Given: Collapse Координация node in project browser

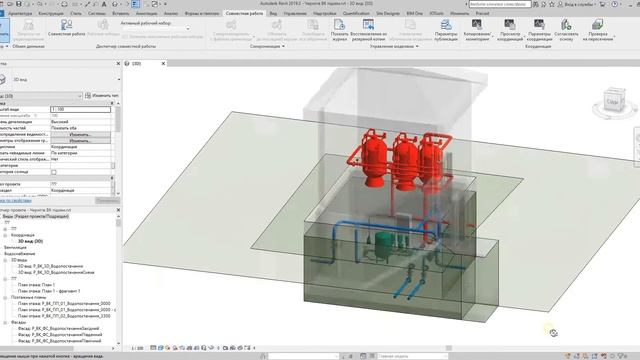Looking at the screenshot, I should 5,235.
